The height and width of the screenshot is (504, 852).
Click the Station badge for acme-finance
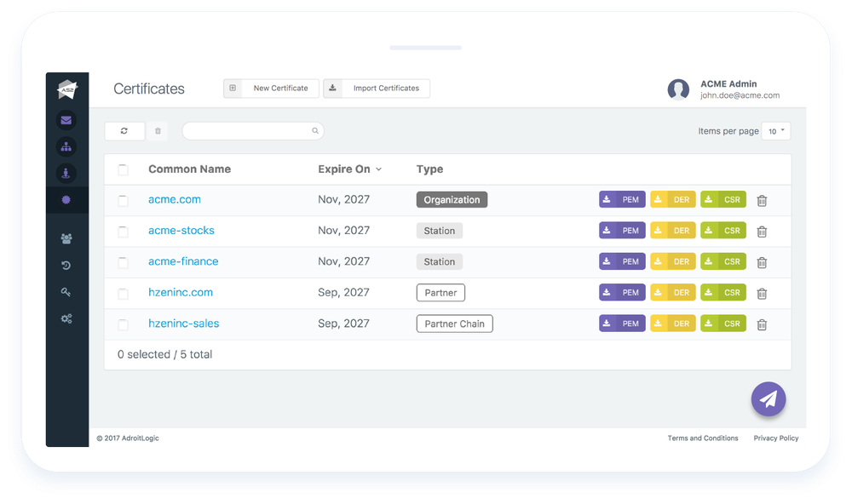pos(440,261)
